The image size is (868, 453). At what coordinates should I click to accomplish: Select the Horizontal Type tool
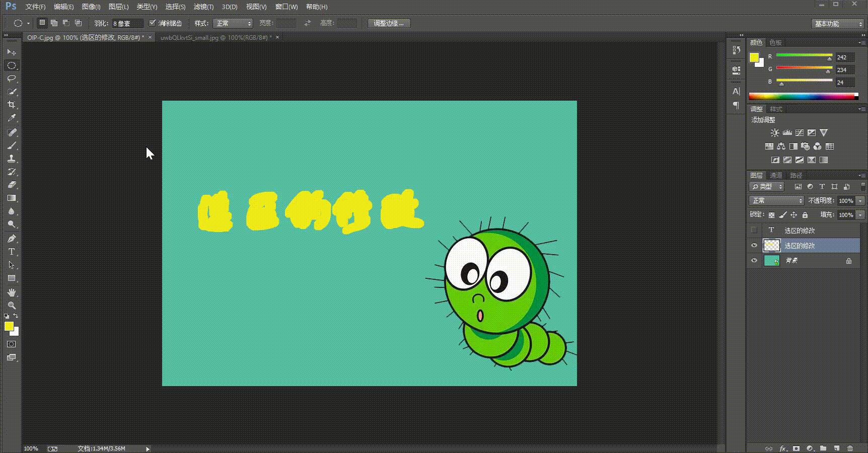(12, 252)
